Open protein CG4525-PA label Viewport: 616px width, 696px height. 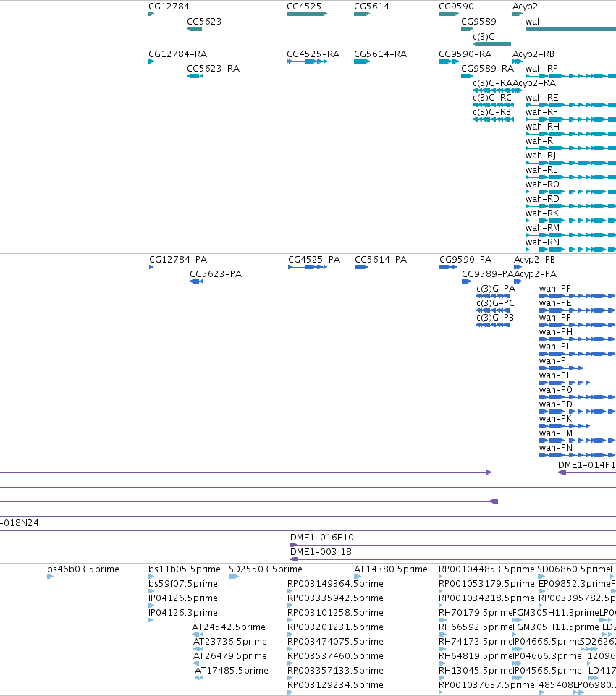pos(314,259)
